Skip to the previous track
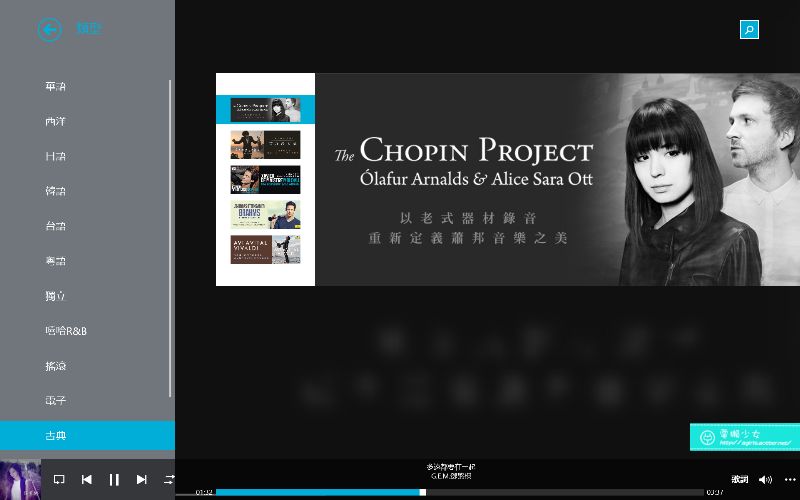 pos(87,479)
